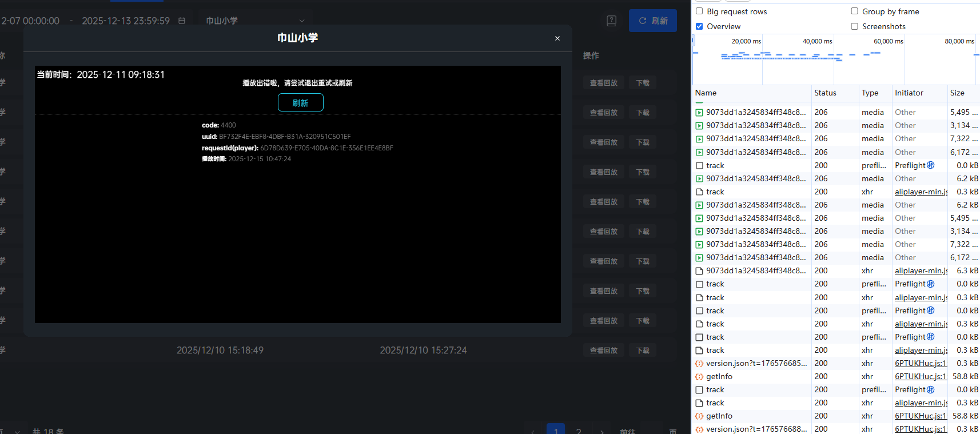Click the error code 4400 line
Image resolution: width=980 pixels, height=434 pixels.
(219, 125)
